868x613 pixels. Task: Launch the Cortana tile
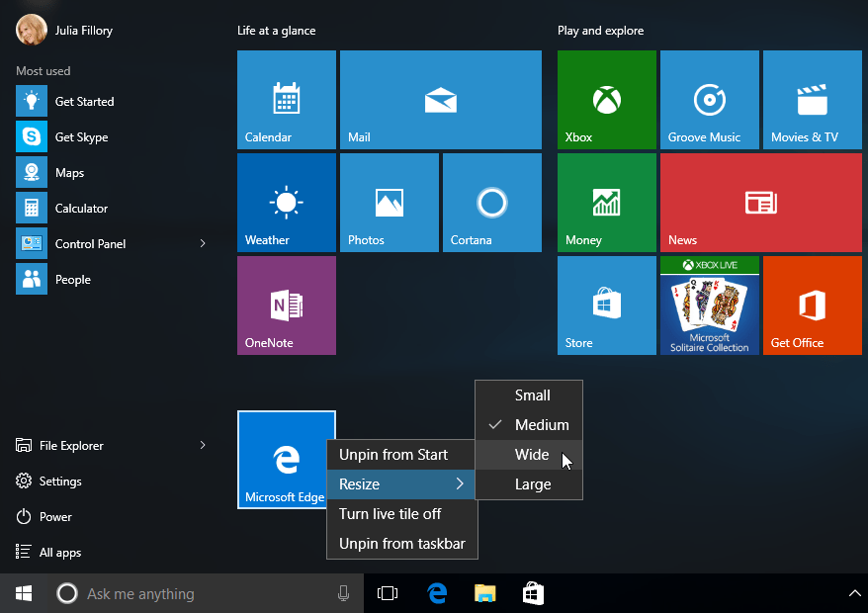click(491, 203)
